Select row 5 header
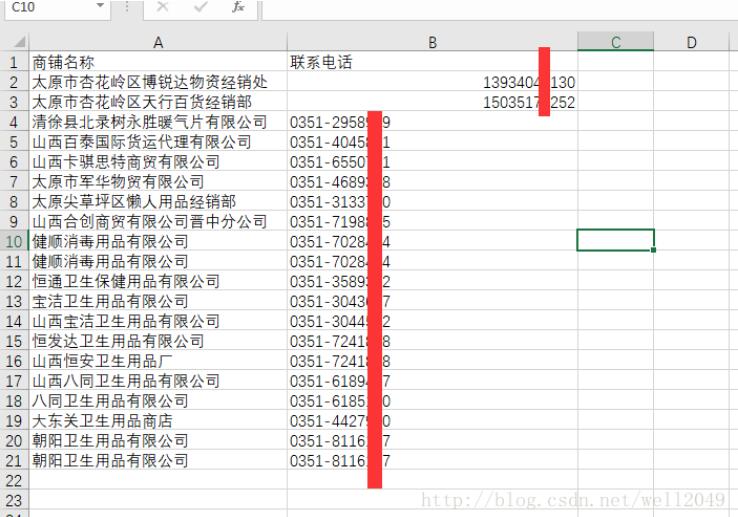Viewport: 738px width, 517px height. coord(14,142)
